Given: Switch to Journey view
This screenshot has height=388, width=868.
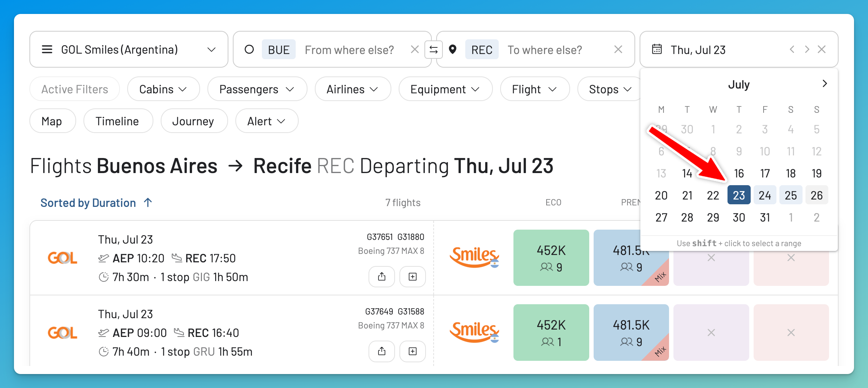Looking at the screenshot, I should [x=194, y=121].
